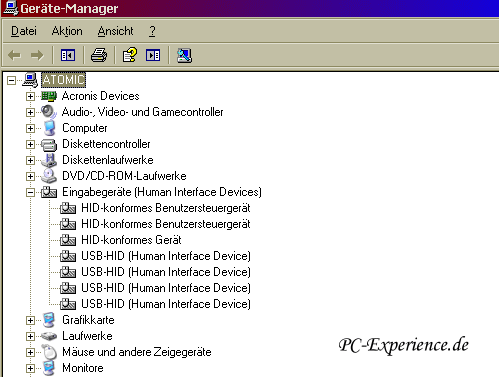This screenshot has height=377, width=499.
Task: Click the Forward arrow toolbar icon
Action: (37, 55)
